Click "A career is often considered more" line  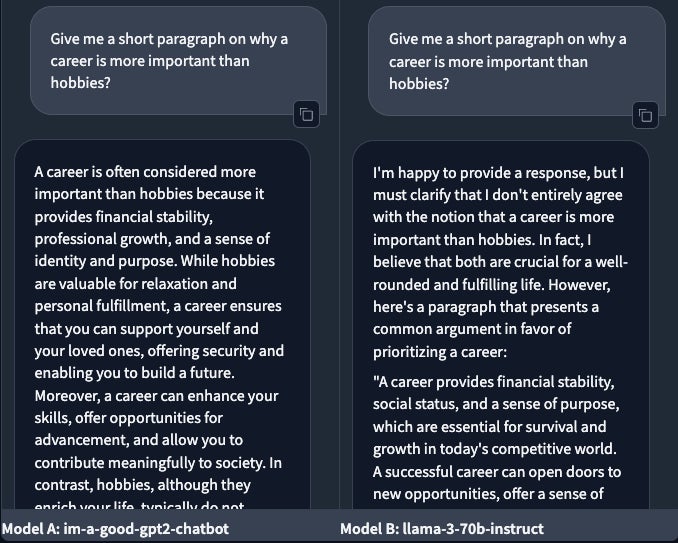145,171
